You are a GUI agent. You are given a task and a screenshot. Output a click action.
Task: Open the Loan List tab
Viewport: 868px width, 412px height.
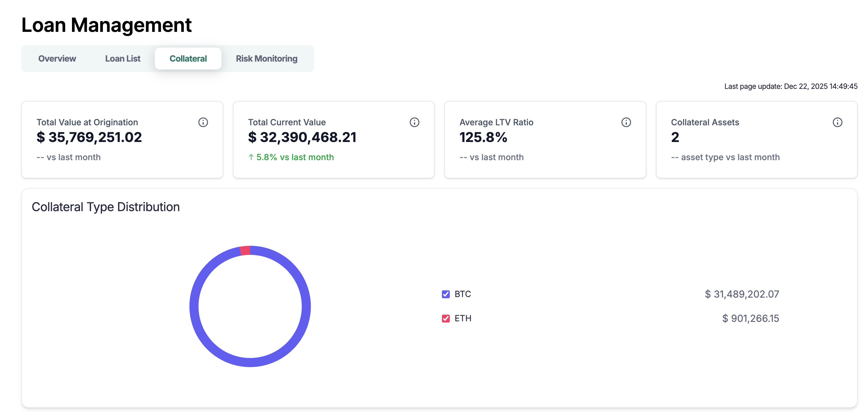tap(123, 59)
